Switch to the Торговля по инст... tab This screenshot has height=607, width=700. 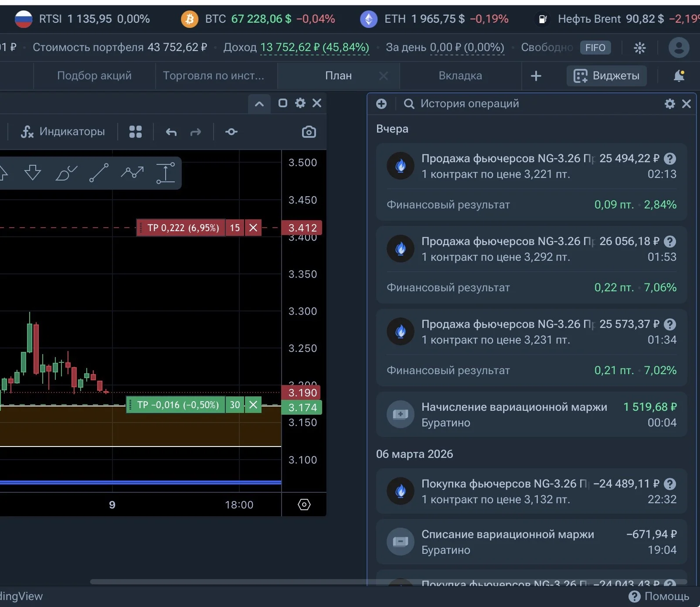[214, 75]
